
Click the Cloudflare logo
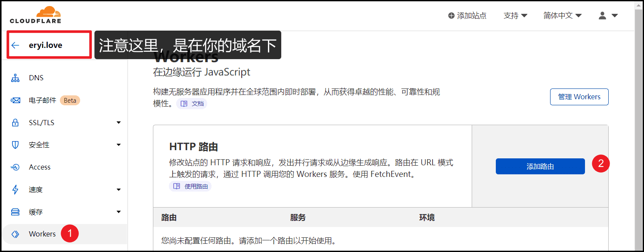pos(35,15)
